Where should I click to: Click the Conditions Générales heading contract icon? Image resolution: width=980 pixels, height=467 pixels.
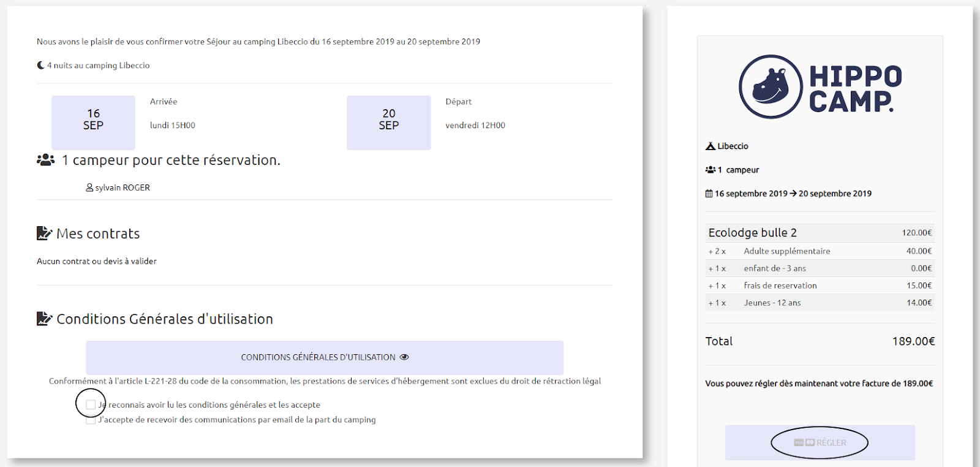click(x=44, y=319)
